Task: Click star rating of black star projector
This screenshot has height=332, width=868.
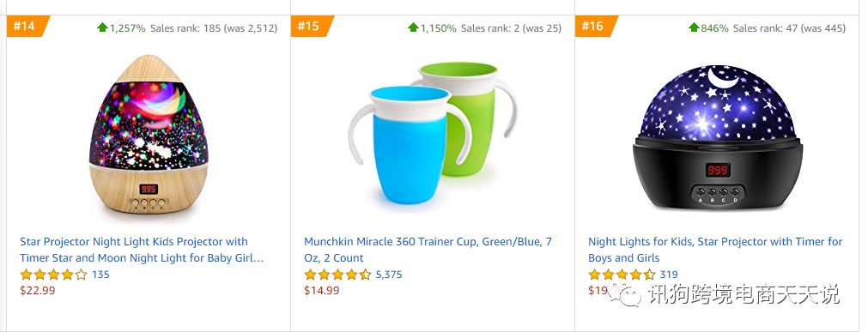Action: point(622,275)
